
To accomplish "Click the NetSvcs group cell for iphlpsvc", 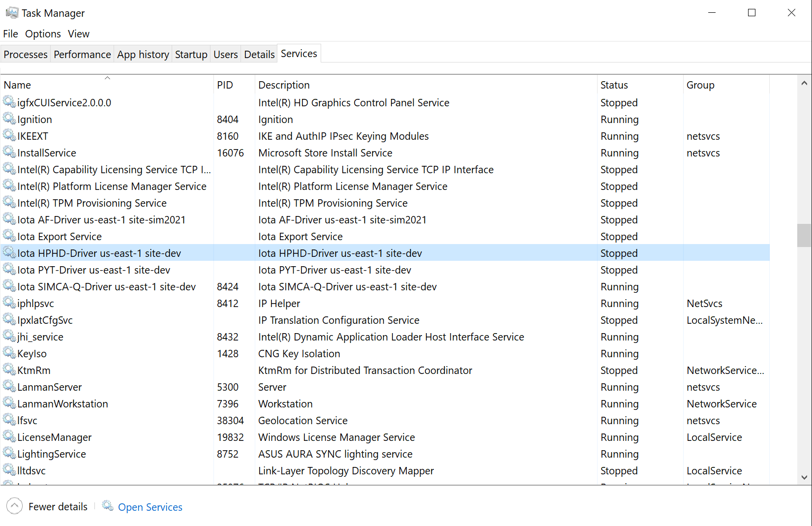I will pos(704,304).
